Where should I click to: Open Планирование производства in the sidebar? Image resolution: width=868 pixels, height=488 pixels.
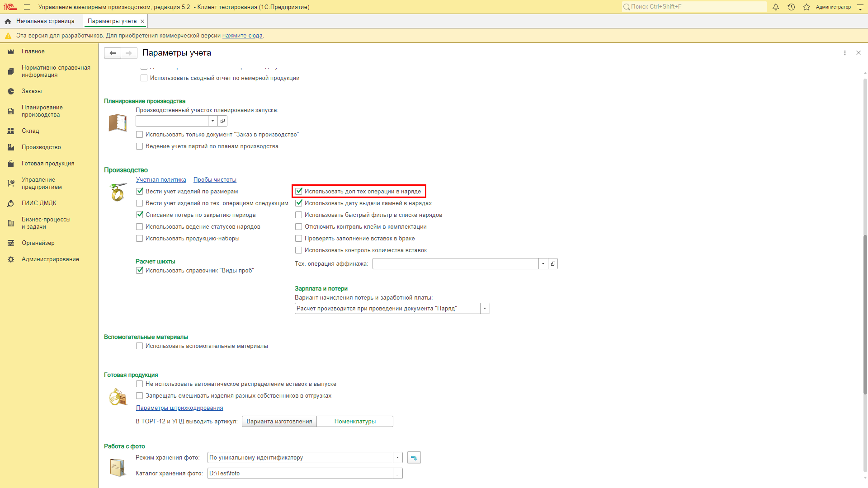point(42,111)
